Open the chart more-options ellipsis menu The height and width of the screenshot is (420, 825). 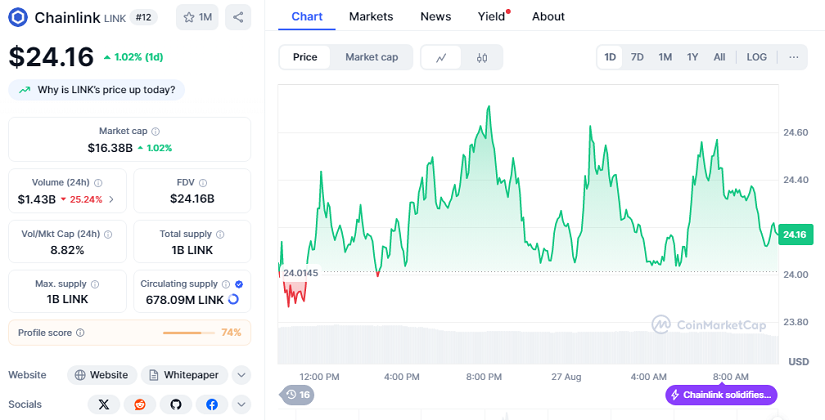[x=793, y=57]
